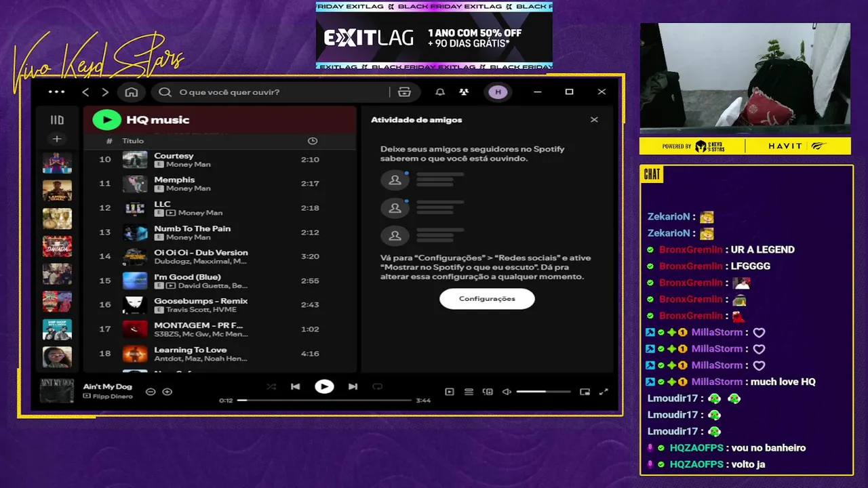Click the minus icon beside Ain't My Dog
This screenshot has height=488, width=868.
point(151,392)
